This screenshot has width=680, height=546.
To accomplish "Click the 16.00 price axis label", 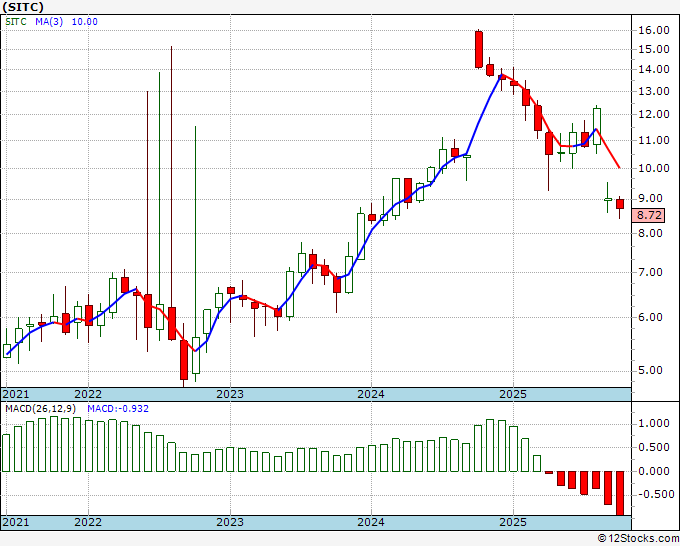I will point(654,30).
